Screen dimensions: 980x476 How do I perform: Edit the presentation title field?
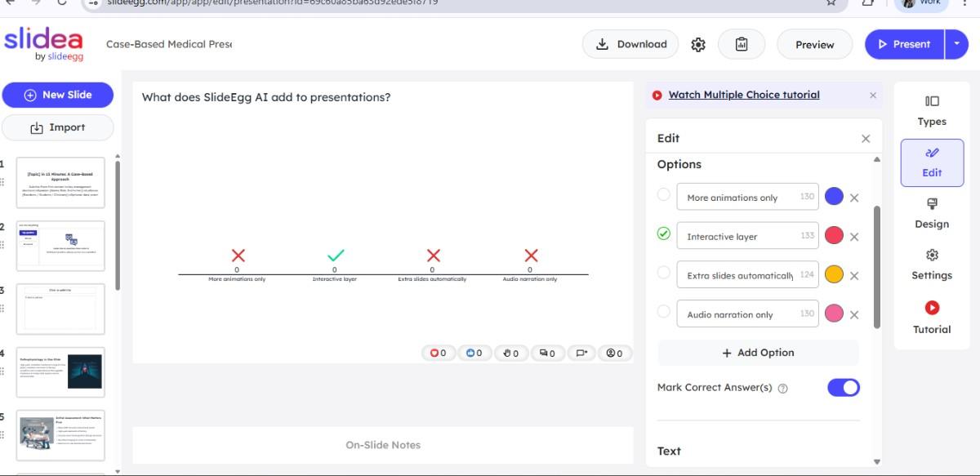169,44
